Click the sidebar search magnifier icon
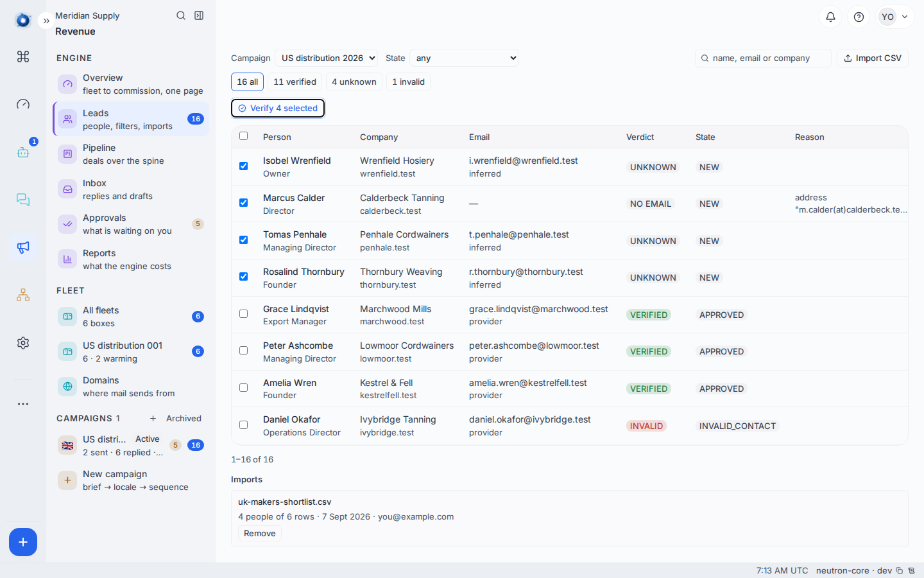The width and height of the screenshot is (924, 578). pyautogui.click(x=181, y=15)
